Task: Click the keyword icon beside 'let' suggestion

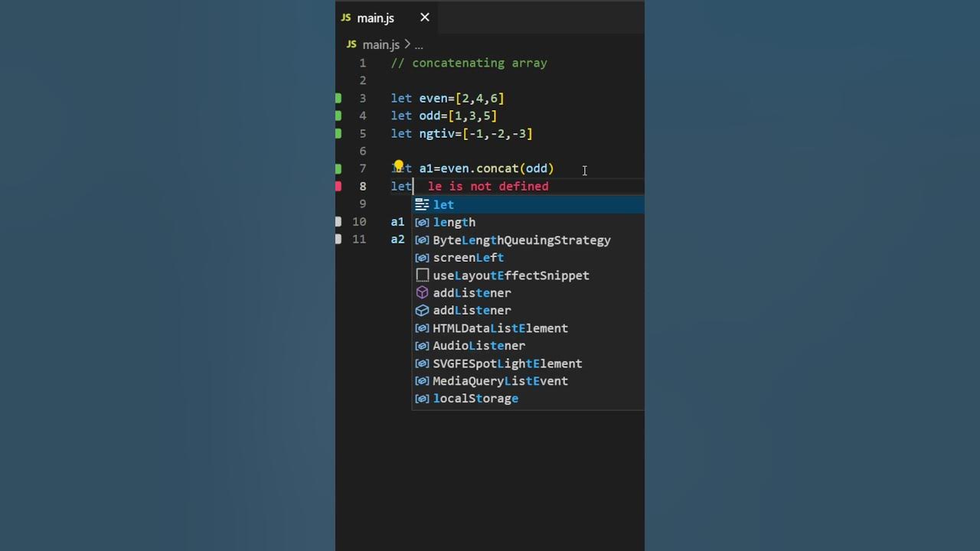Action: 422,204
